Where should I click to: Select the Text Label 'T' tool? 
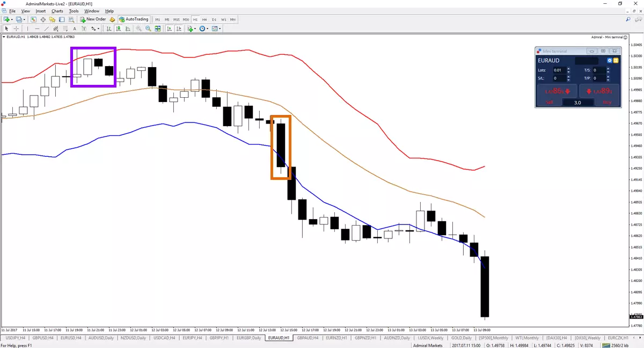[84, 28]
